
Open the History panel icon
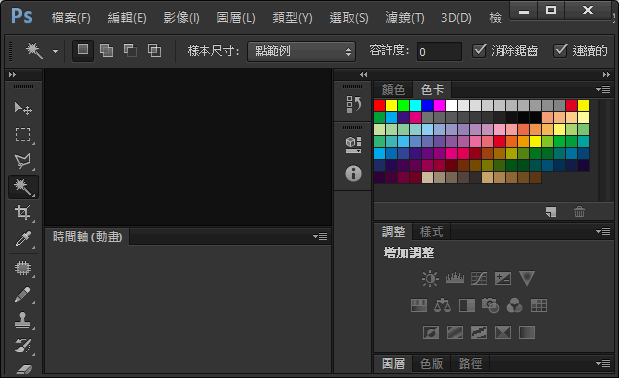point(353,105)
